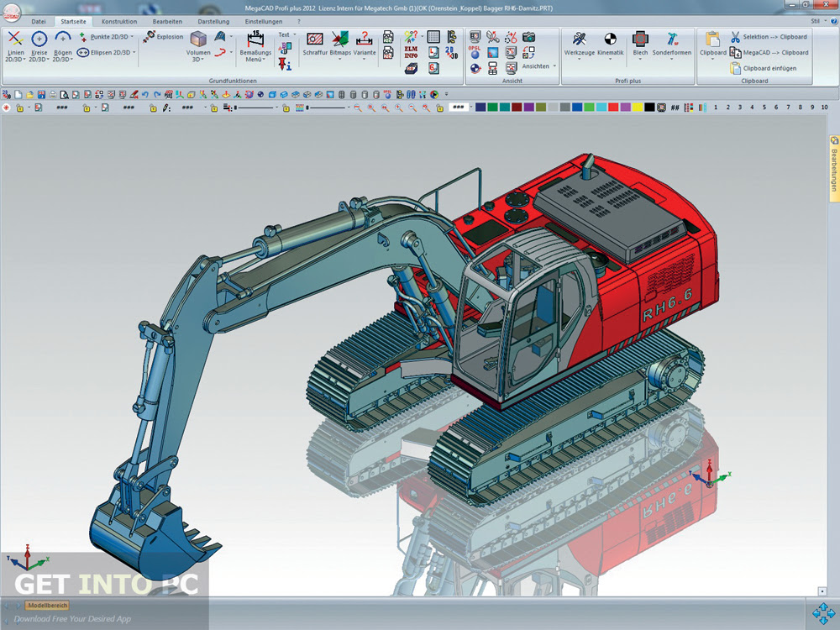
Task: Click the Kinematik icon
Action: (610, 39)
